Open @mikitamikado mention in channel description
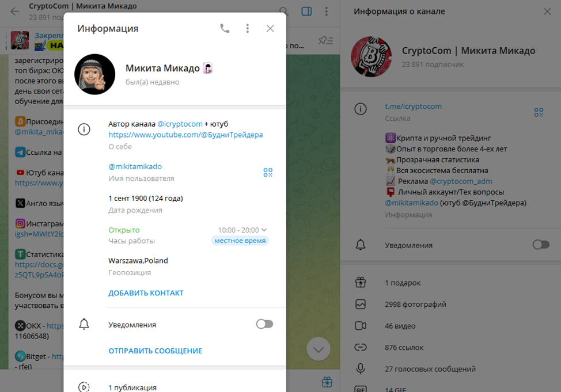Screen dimensions: 561x392 coord(411,203)
